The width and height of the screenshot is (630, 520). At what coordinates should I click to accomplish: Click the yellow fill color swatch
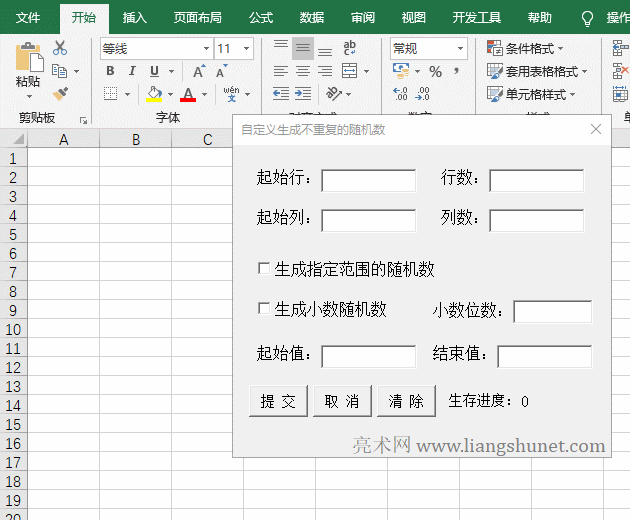pos(153,94)
